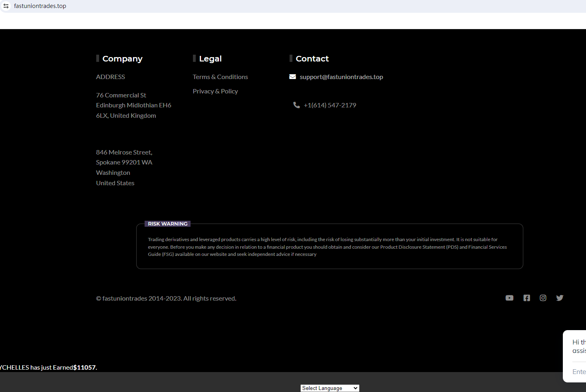Click support@fastuniontrades.top email address

click(x=341, y=77)
